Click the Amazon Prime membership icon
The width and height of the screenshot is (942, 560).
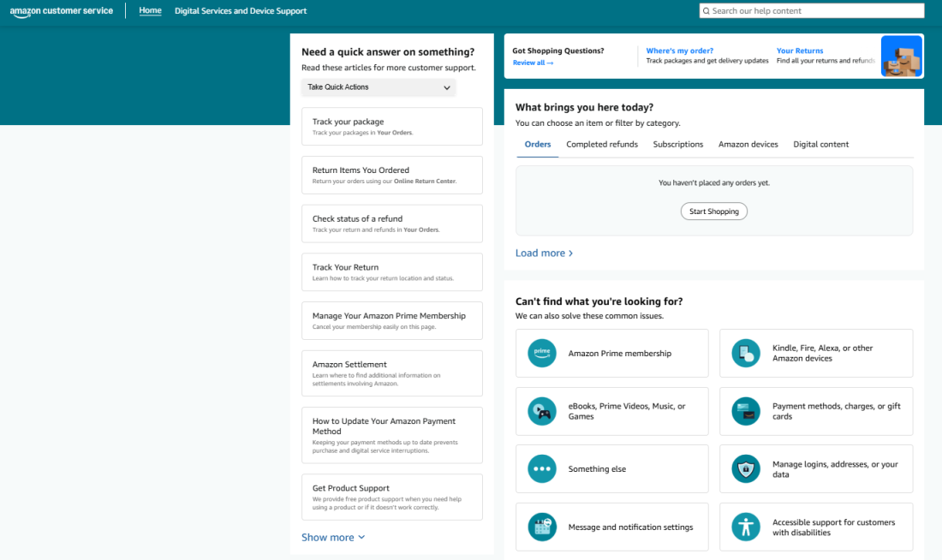[x=542, y=354]
